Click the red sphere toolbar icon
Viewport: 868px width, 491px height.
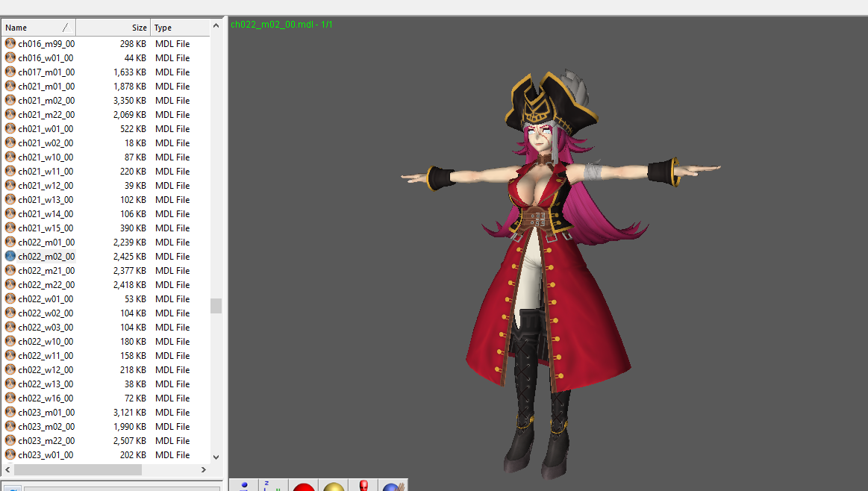(x=303, y=486)
